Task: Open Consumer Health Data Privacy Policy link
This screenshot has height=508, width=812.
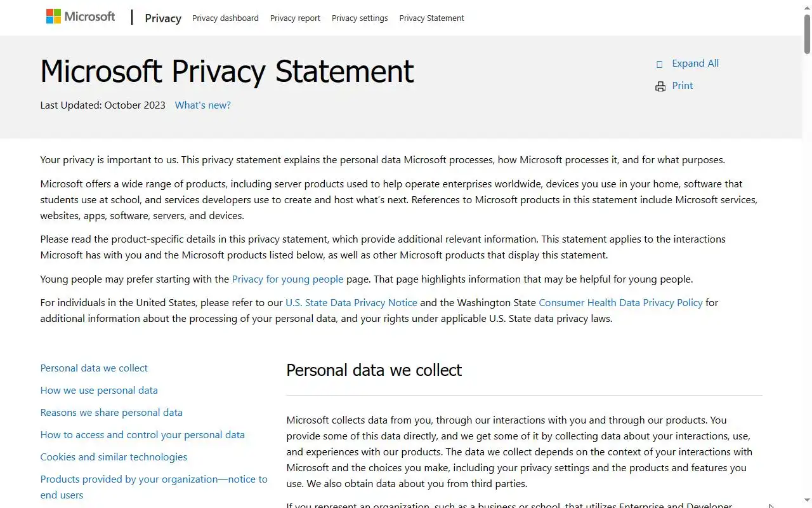Action: [620, 303]
